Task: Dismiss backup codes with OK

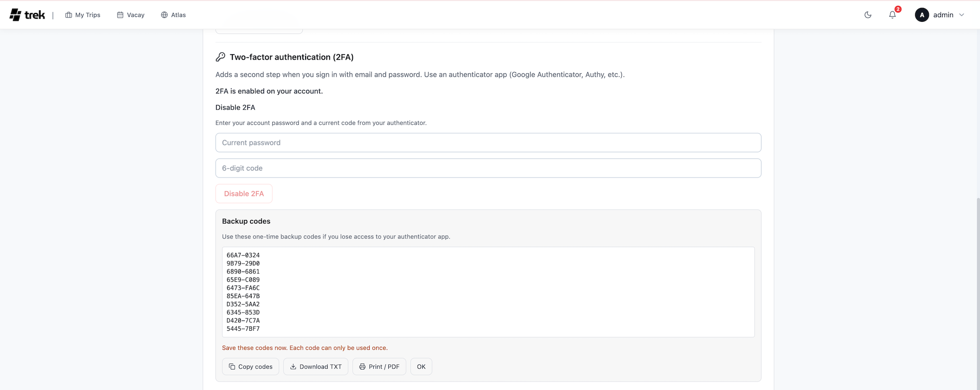Action: click(421, 367)
